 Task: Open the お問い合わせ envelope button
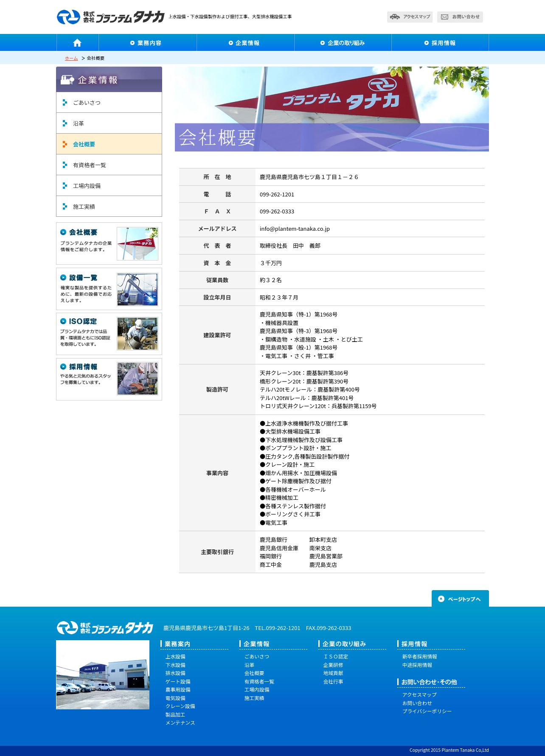pyautogui.click(x=460, y=17)
